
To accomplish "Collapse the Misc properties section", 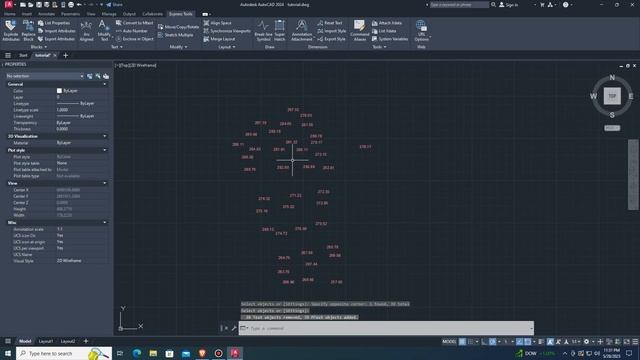I will coord(105,222).
